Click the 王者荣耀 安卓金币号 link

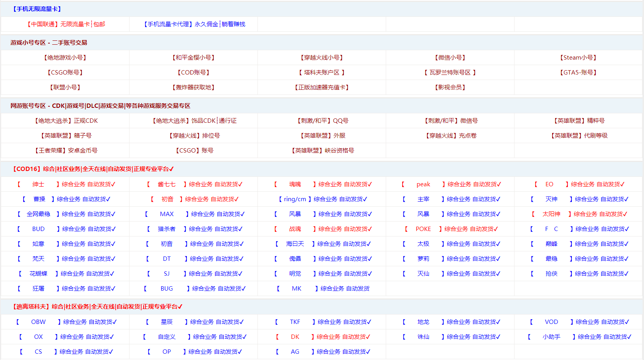pos(66,150)
